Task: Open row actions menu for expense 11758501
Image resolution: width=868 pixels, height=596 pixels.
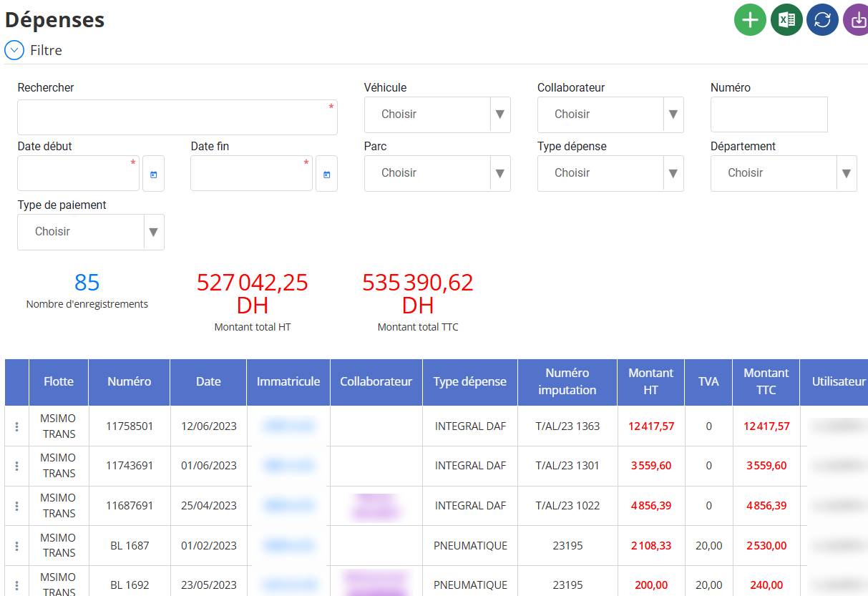Action: [16, 426]
